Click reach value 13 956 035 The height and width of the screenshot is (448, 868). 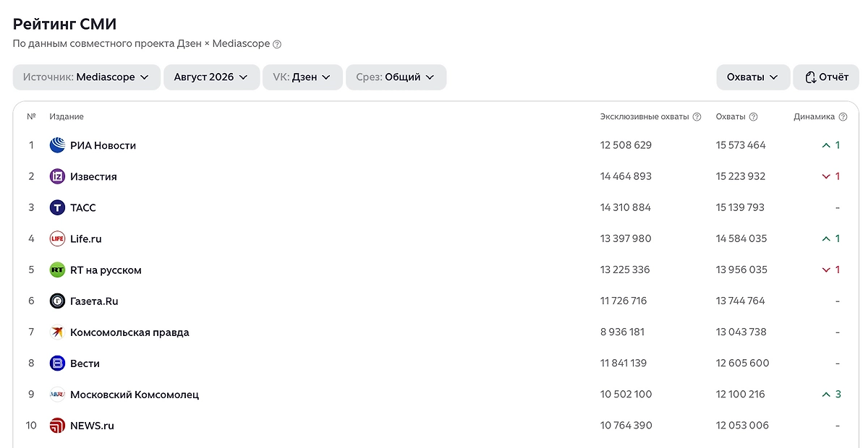click(741, 270)
